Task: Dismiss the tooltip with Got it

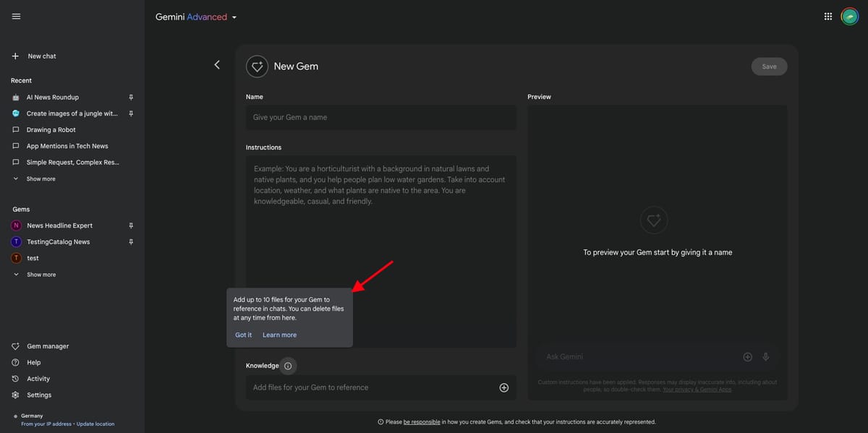Action: (x=242, y=334)
